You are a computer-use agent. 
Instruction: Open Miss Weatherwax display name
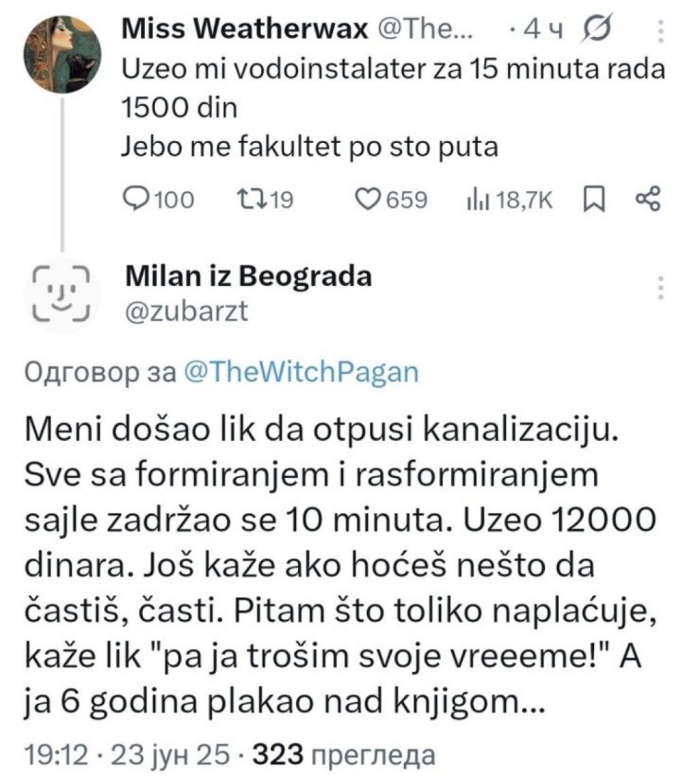pyautogui.click(x=245, y=29)
